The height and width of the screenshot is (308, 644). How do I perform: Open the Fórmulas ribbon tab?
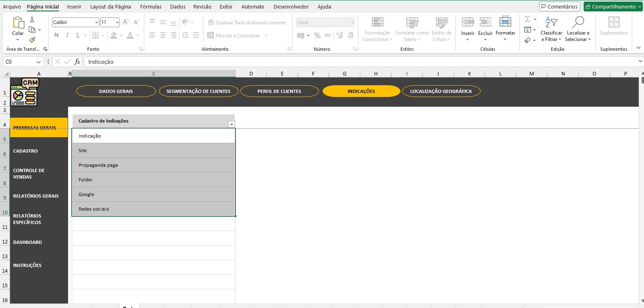point(151,6)
